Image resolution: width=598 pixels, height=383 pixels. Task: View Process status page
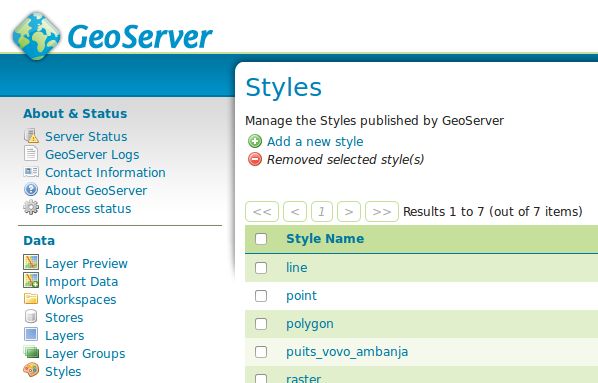click(88, 209)
